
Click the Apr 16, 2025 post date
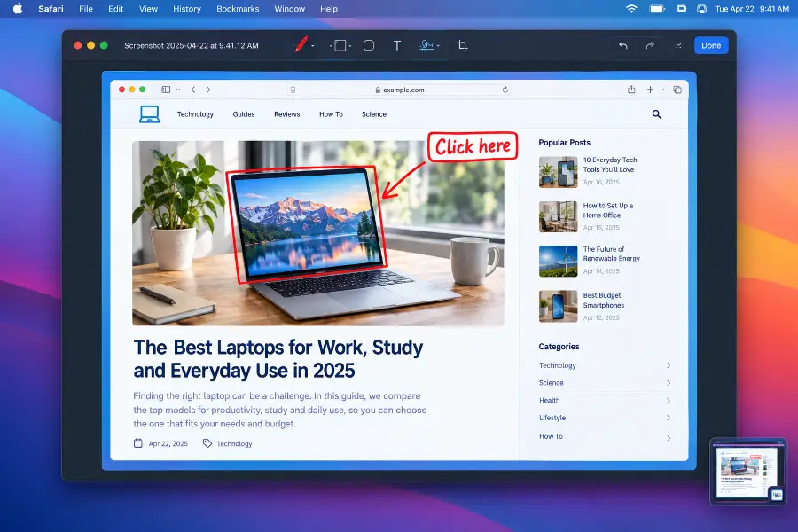[601, 182]
